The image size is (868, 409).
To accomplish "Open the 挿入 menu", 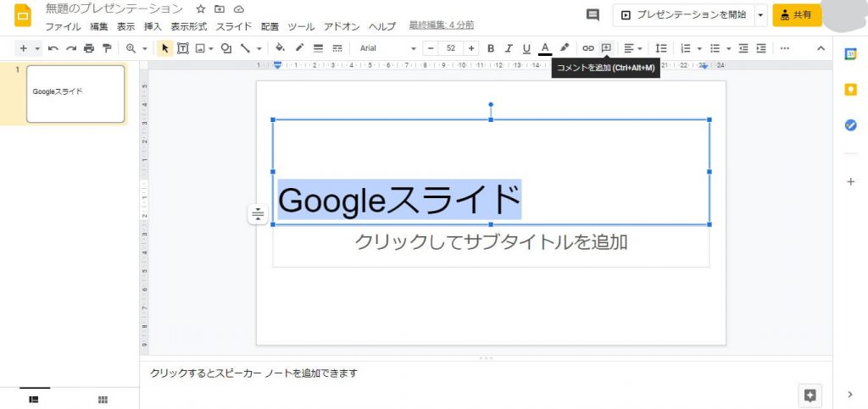I will [153, 26].
